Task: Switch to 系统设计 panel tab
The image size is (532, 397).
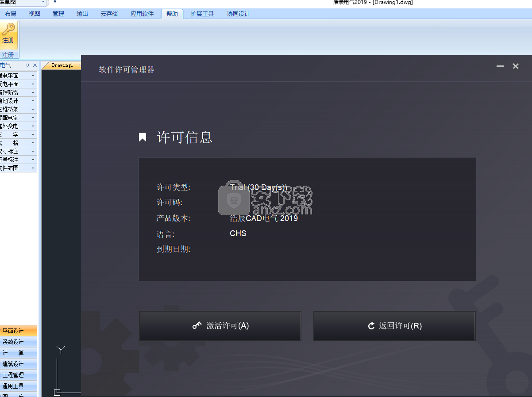Action: pyautogui.click(x=19, y=342)
